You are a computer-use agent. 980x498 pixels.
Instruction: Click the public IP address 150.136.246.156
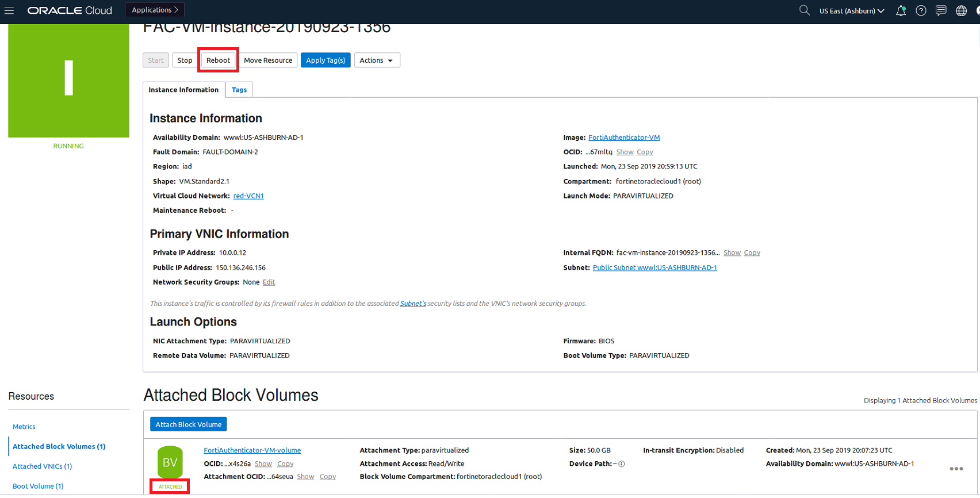click(x=240, y=267)
